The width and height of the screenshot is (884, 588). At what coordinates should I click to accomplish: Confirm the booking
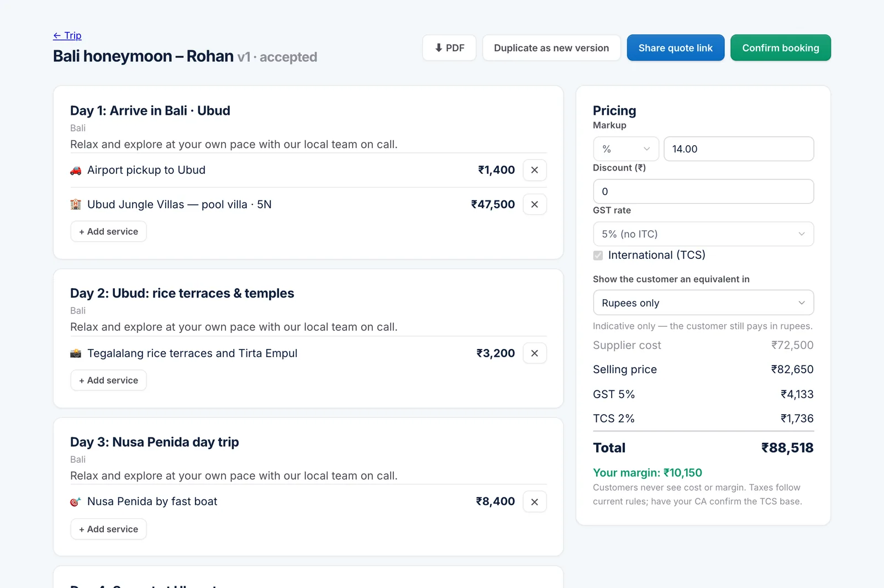click(x=781, y=48)
